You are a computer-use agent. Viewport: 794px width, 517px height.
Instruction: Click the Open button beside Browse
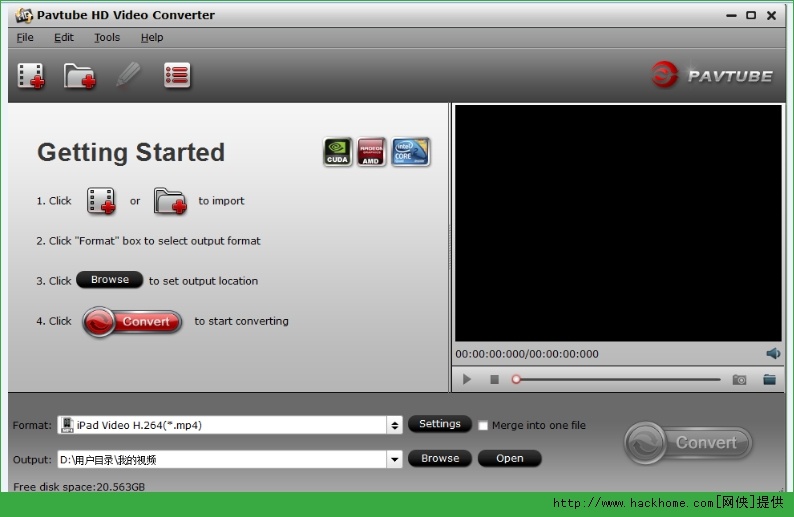click(509, 459)
